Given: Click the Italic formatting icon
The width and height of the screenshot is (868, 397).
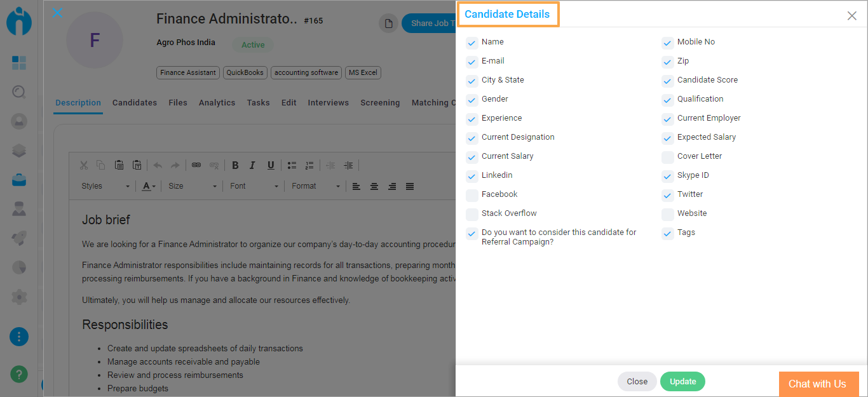Looking at the screenshot, I should (x=252, y=165).
